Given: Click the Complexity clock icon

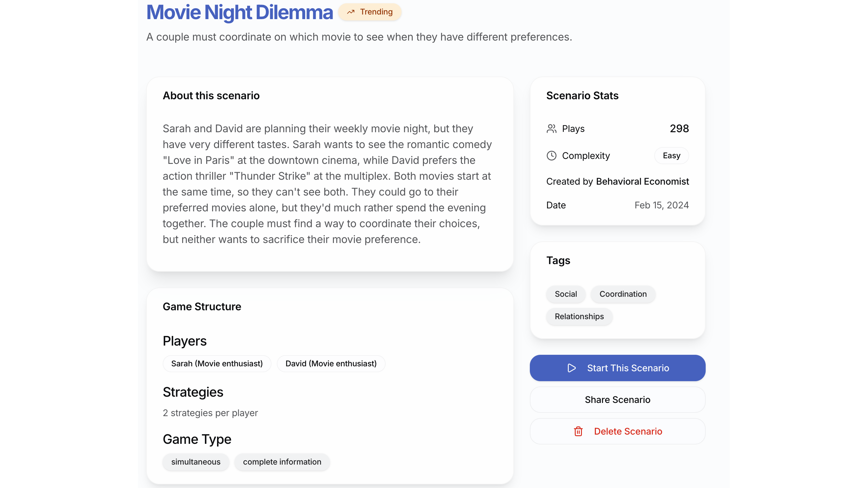Looking at the screenshot, I should click(551, 156).
